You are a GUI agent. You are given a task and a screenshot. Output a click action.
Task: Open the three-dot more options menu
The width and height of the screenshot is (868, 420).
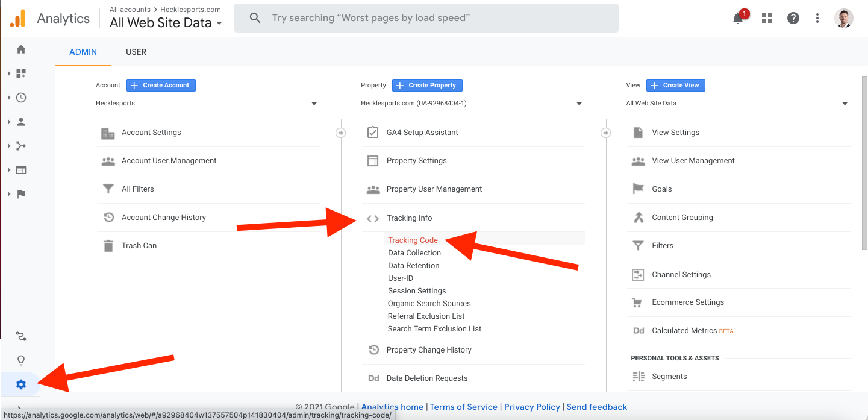817,18
